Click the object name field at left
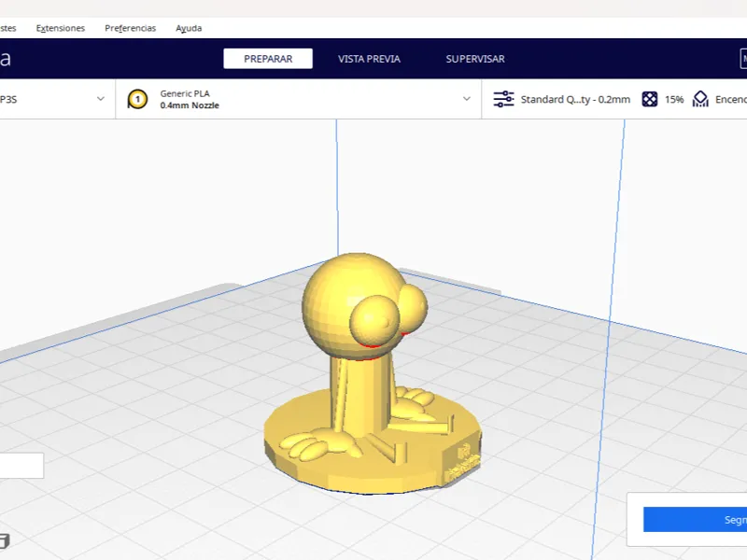 point(21,465)
